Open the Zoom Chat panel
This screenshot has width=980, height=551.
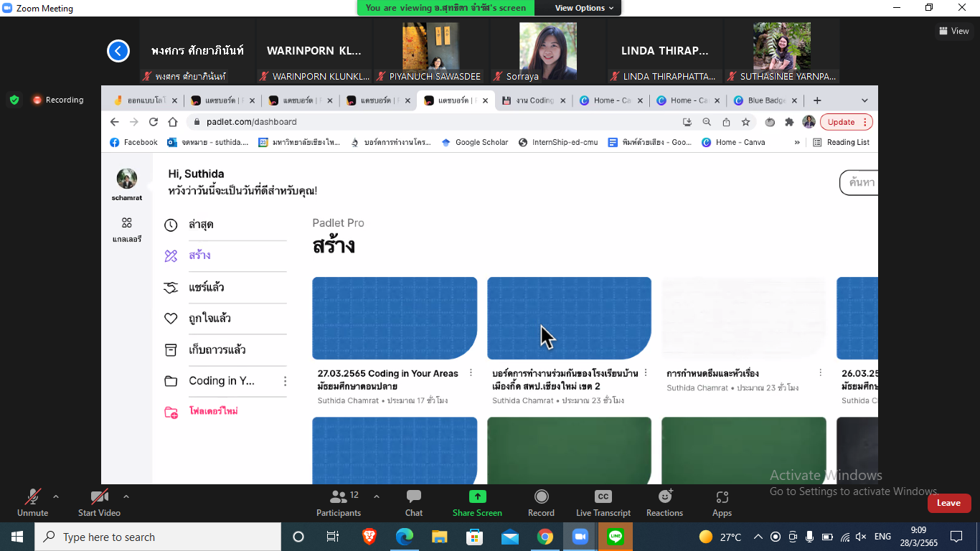(414, 501)
